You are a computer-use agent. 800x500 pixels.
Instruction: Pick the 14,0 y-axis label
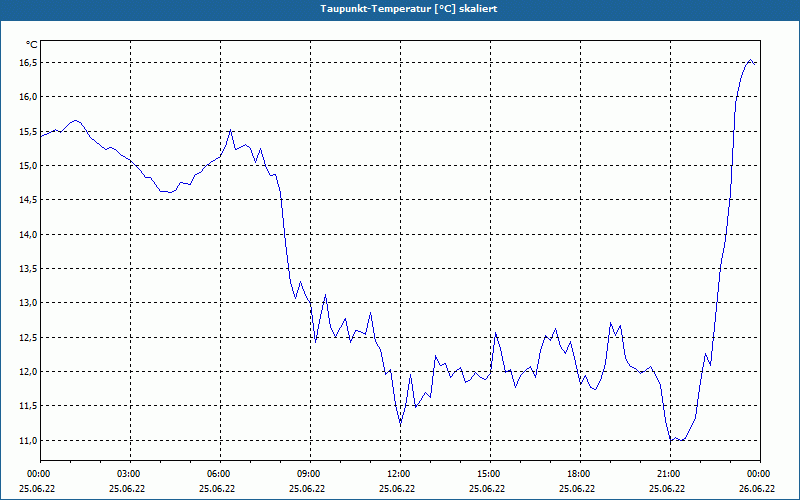[28, 235]
